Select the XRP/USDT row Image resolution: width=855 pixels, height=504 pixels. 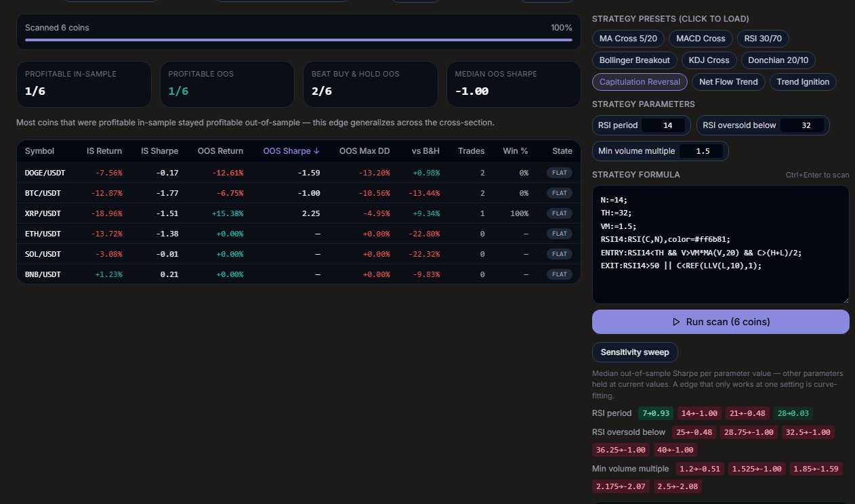(x=299, y=213)
